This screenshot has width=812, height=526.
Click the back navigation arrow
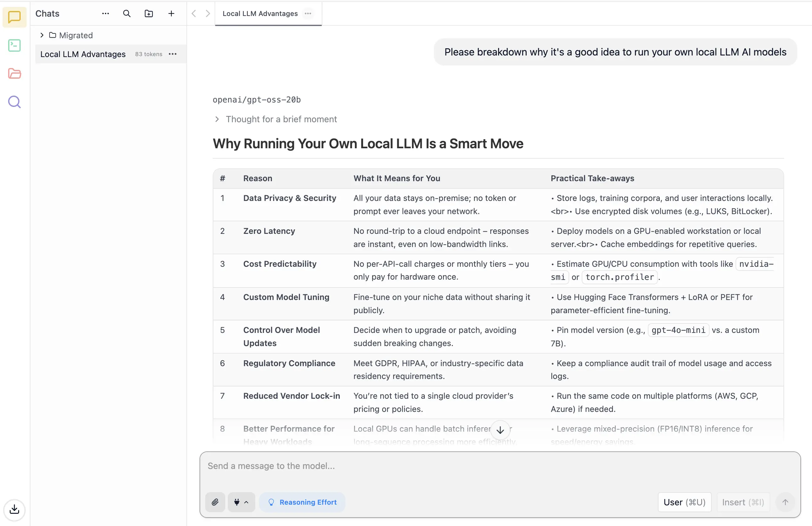[x=194, y=13]
